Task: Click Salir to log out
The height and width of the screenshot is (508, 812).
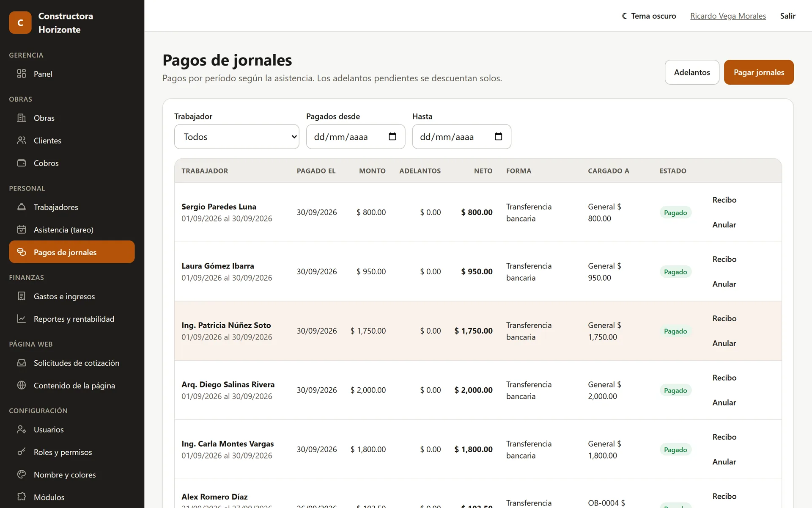Action: tap(788, 16)
